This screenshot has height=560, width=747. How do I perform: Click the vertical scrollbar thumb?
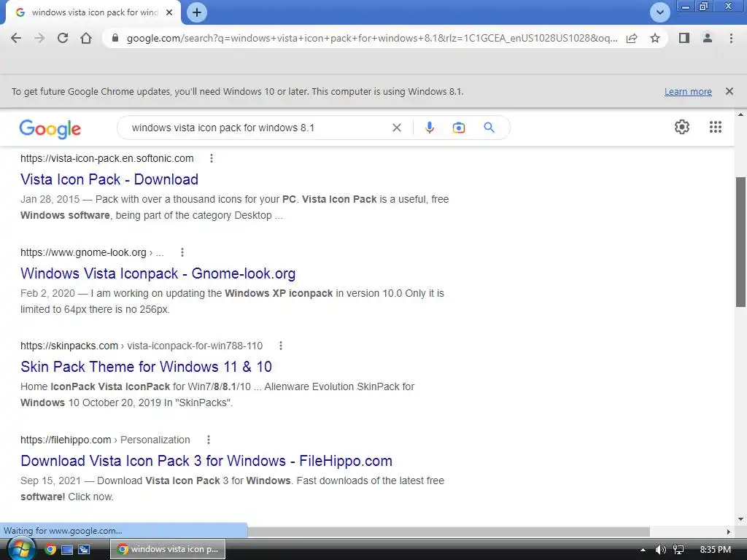pyautogui.click(x=740, y=242)
